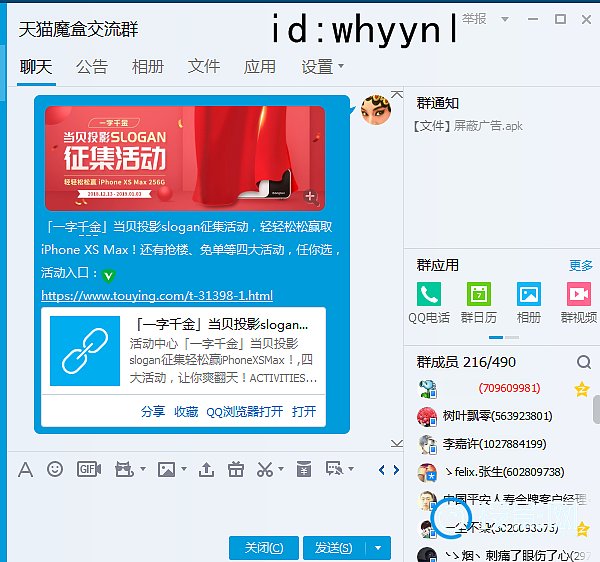Expand the 设置 tab dropdown arrow
The height and width of the screenshot is (562, 600).
click(x=341, y=66)
